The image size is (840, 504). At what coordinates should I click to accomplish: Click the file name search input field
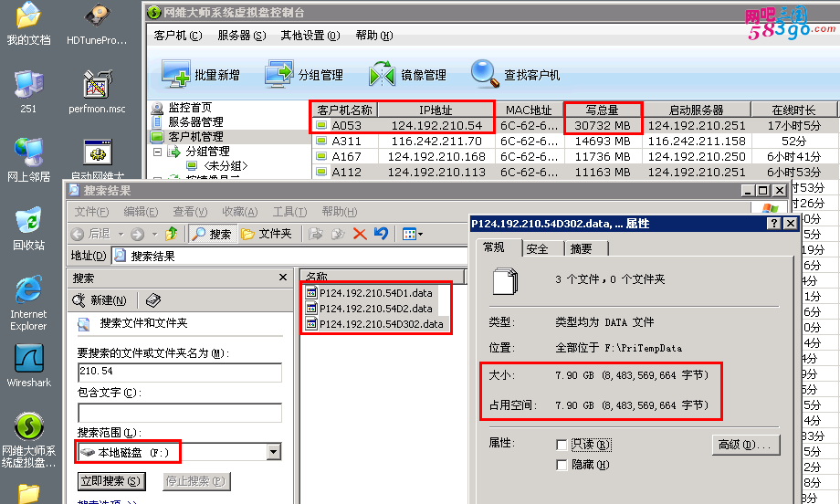click(180, 372)
